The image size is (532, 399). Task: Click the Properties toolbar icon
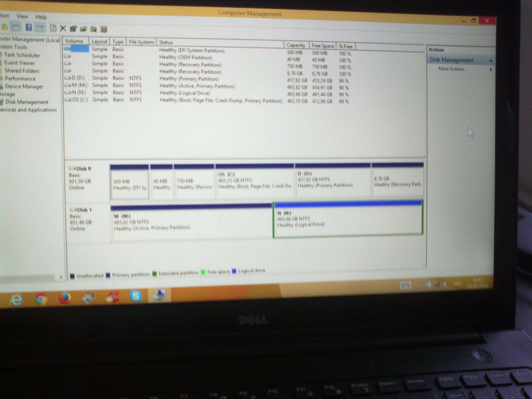(73, 29)
